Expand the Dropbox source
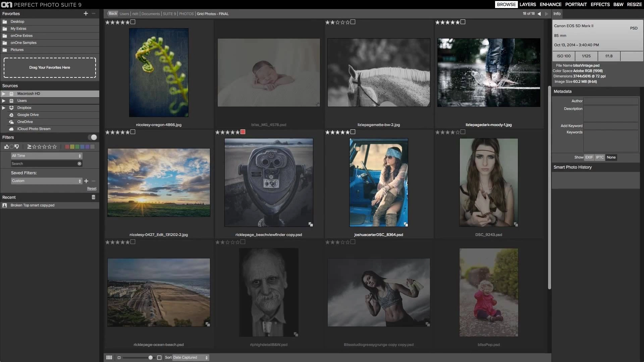 point(4,108)
